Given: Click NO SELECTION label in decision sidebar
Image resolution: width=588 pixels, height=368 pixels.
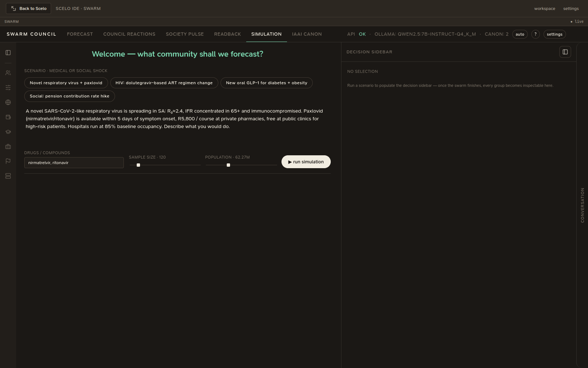Looking at the screenshot, I should point(362,71).
